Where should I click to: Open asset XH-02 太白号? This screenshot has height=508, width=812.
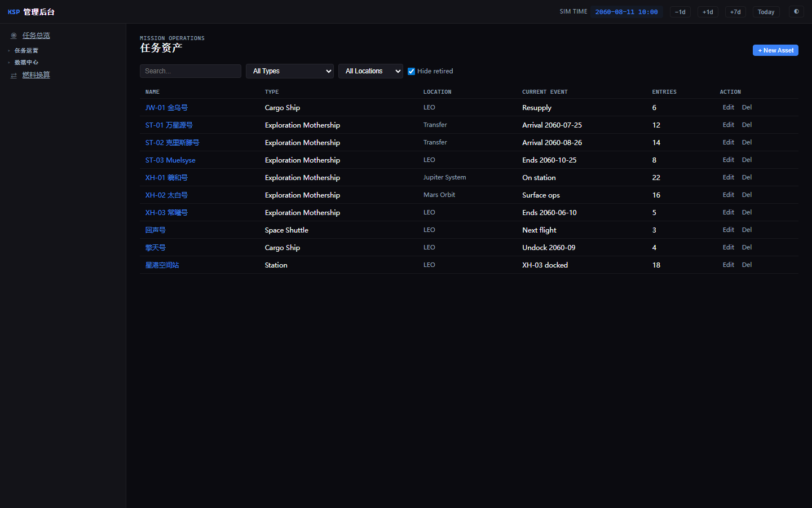(x=166, y=195)
